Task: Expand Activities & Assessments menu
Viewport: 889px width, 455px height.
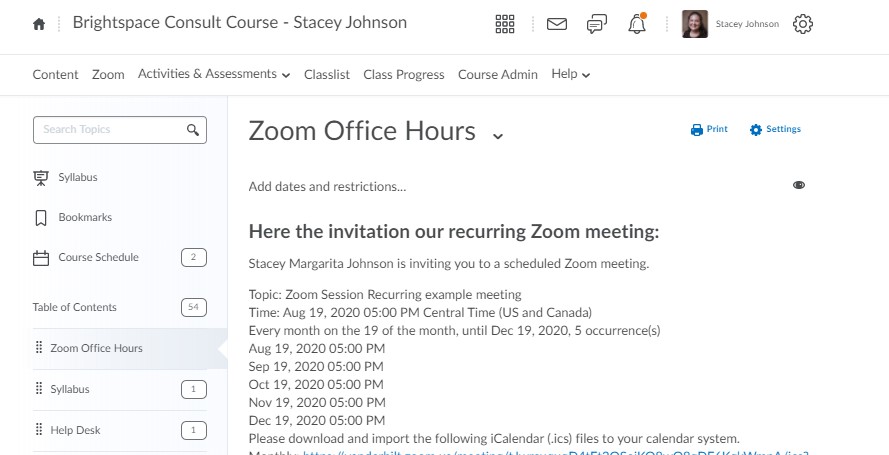Action: coord(214,74)
